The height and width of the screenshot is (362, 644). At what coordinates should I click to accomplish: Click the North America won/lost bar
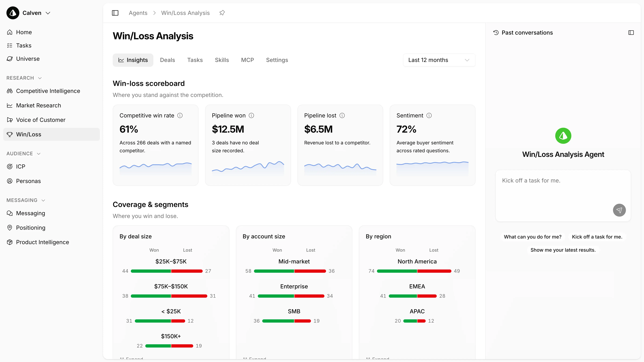pyautogui.click(x=414, y=271)
